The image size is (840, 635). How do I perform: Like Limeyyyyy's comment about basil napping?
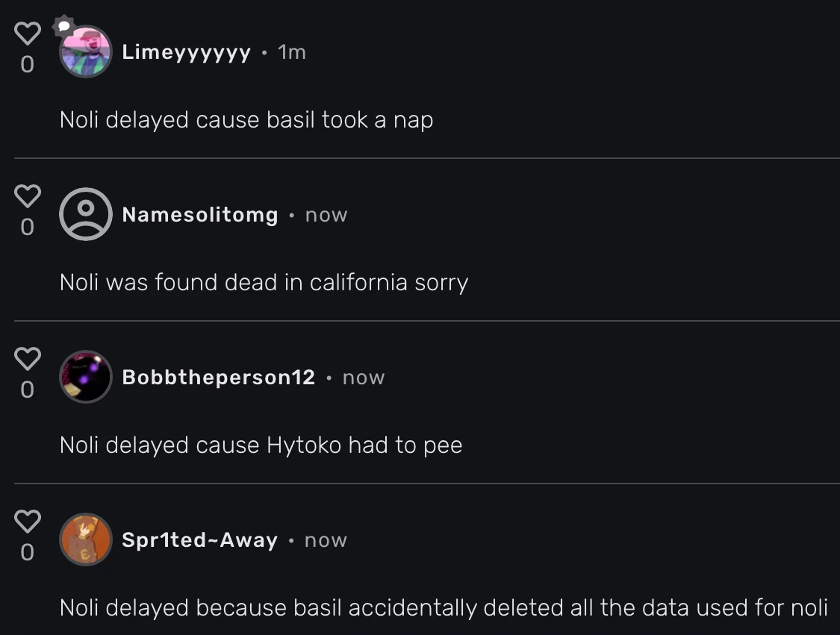tap(27, 32)
